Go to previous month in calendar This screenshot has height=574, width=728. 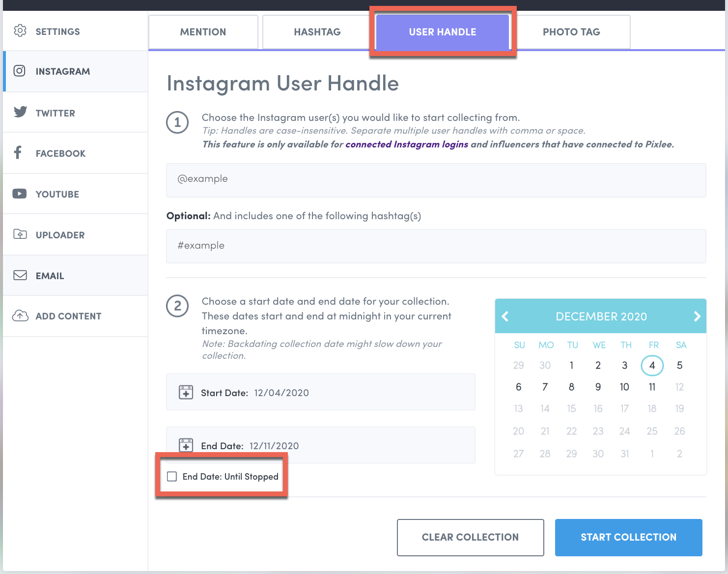pyautogui.click(x=505, y=316)
